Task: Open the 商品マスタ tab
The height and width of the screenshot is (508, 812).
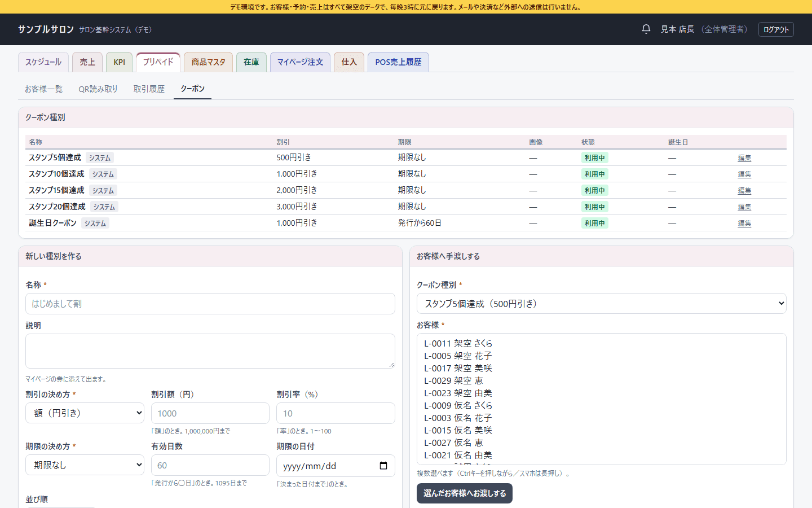Action: 208,62
